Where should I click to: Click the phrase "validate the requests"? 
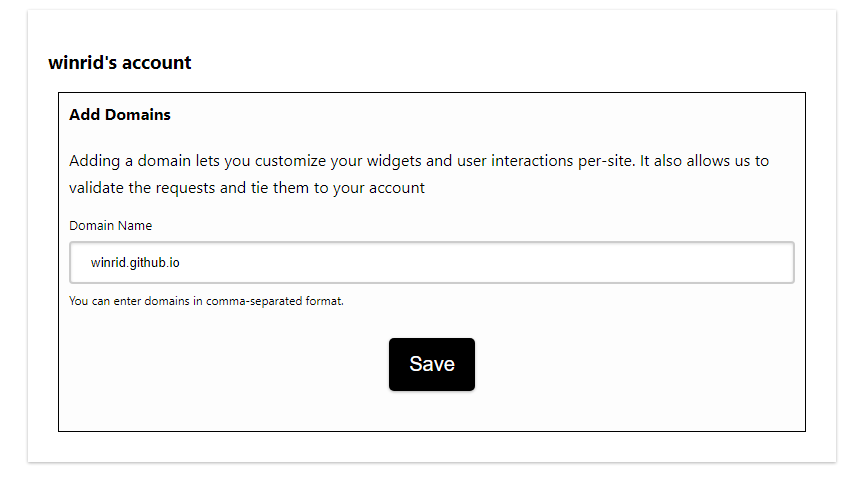[140, 188]
